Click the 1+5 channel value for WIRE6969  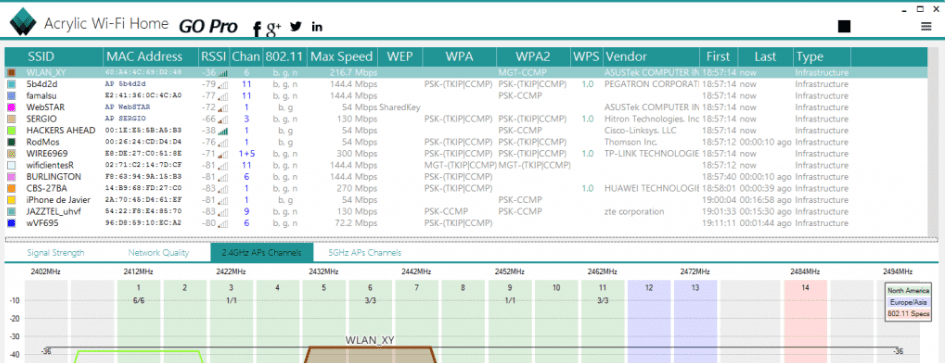pos(247,154)
